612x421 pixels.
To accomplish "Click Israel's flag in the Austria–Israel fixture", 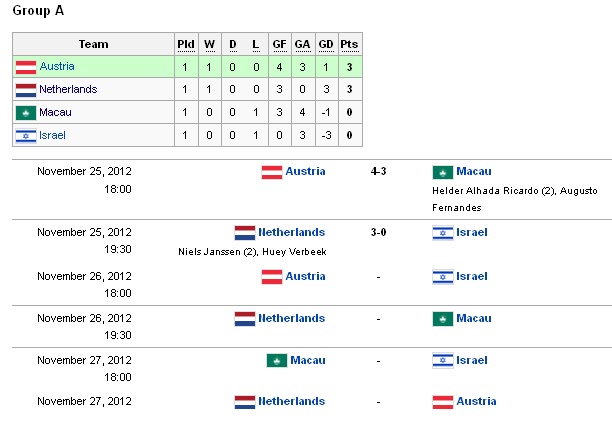I will pyautogui.click(x=442, y=277).
